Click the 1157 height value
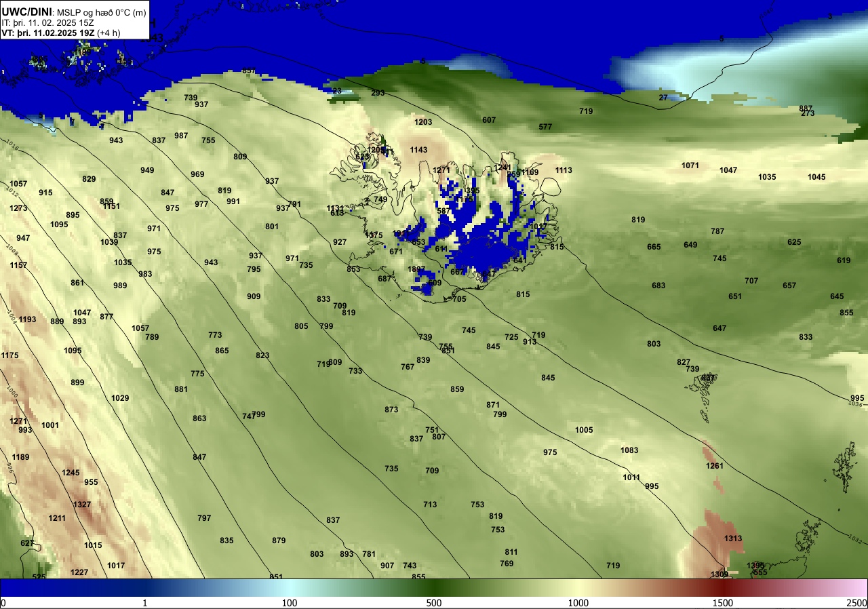 pos(18,265)
